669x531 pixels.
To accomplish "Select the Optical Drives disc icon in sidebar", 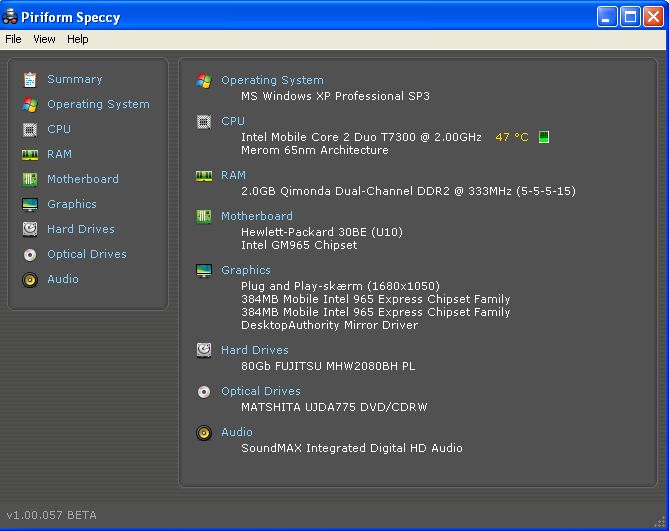I will (29, 254).
